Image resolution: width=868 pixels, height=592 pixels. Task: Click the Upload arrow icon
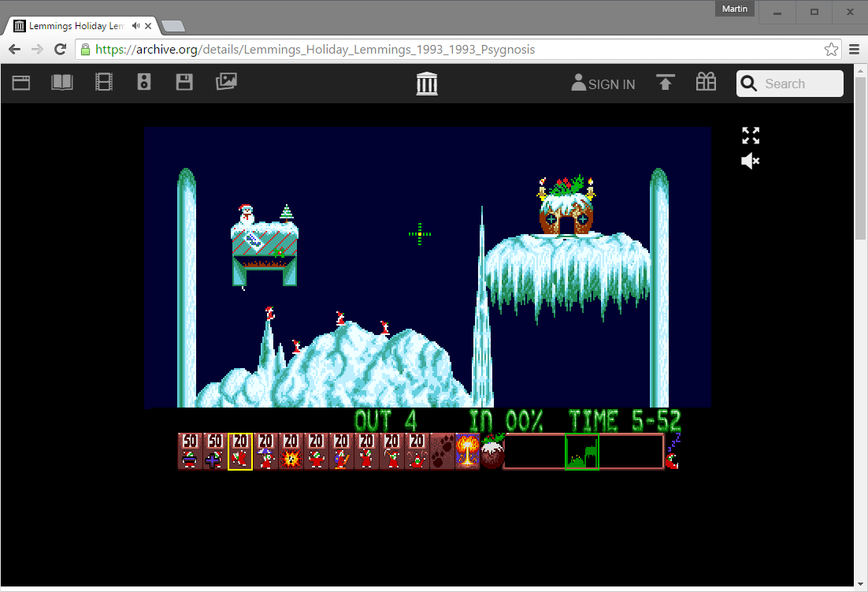click(x=666, y=82)
